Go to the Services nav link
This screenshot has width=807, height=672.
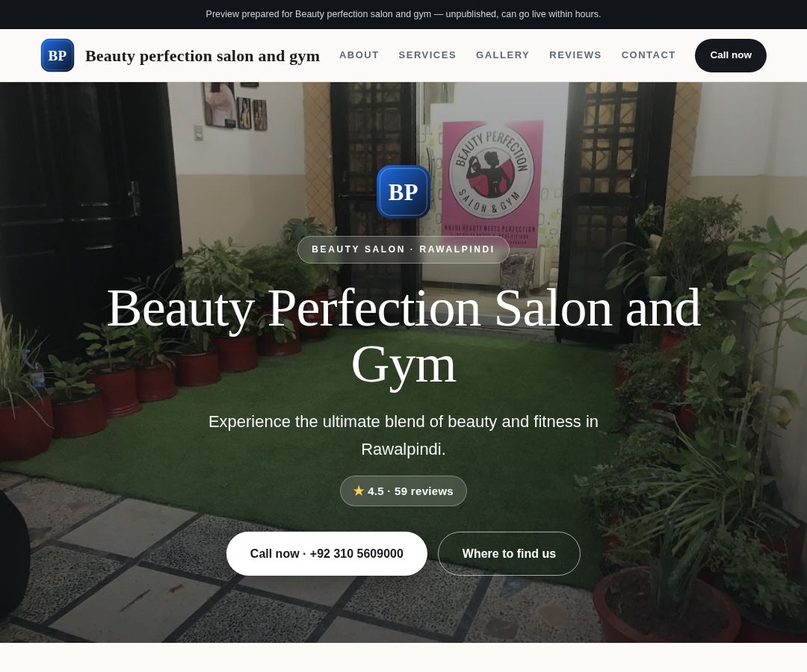point(427,55)
